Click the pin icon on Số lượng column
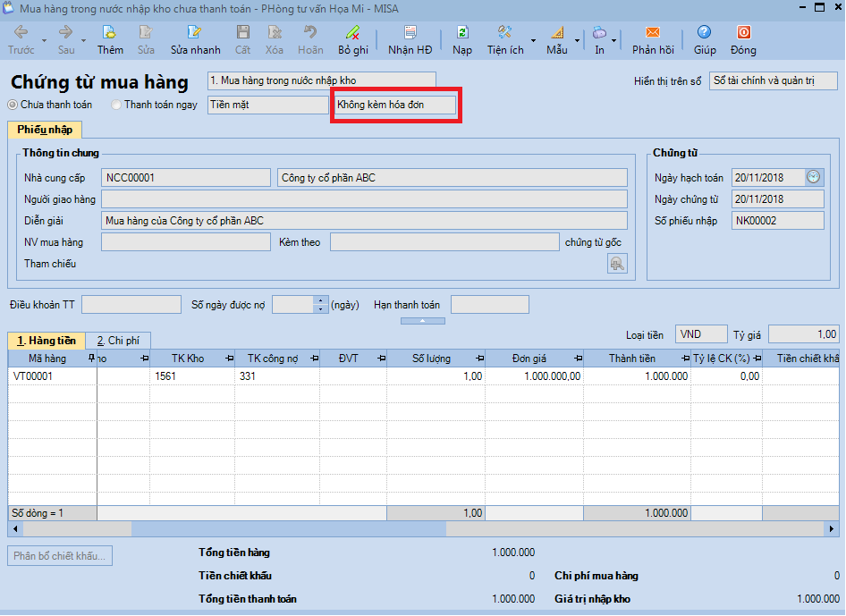 click(480, 359)
